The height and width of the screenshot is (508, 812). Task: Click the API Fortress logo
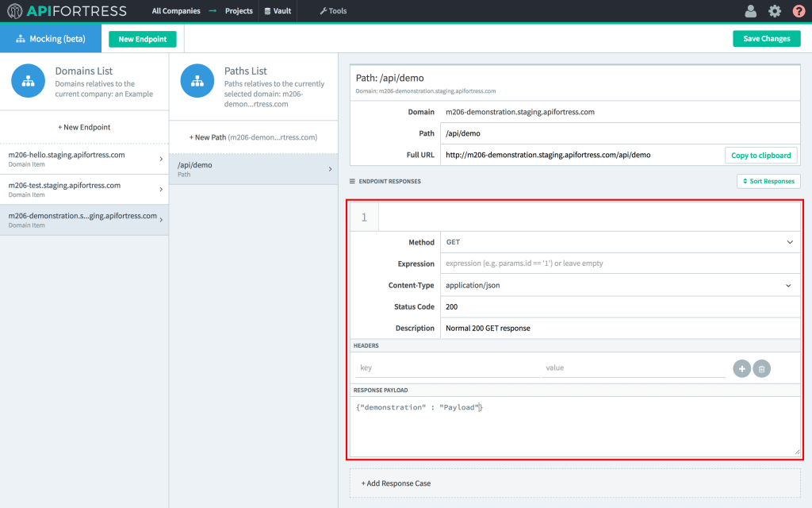(x=67, y=11)
